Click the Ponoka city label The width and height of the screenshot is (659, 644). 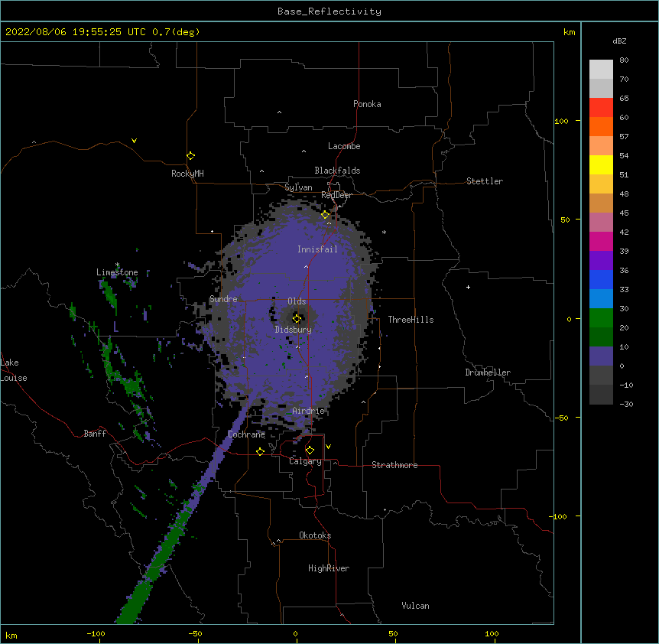click(x=367, y=104)
